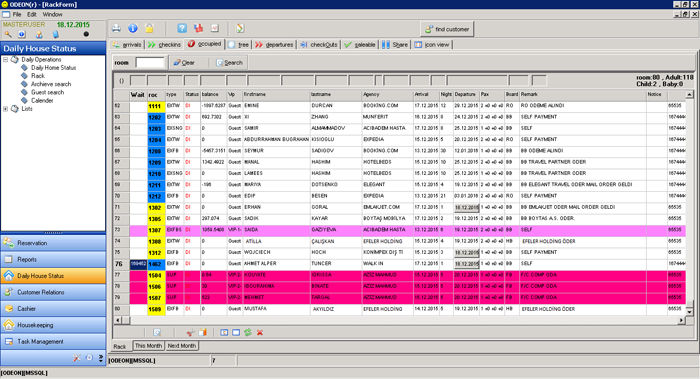Click the Search button
The height and width of the screenshot is (379, 700).
(229, 62)
